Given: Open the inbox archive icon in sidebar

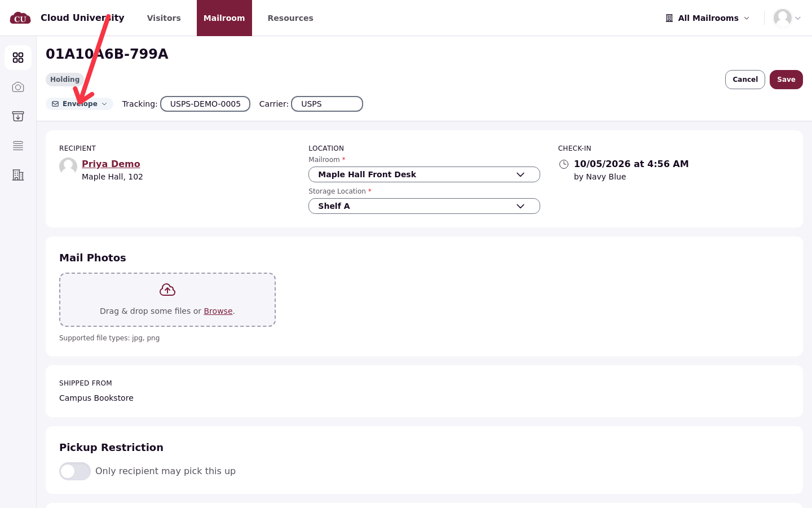Looking at the screenshot, I should tap(18, 116).
